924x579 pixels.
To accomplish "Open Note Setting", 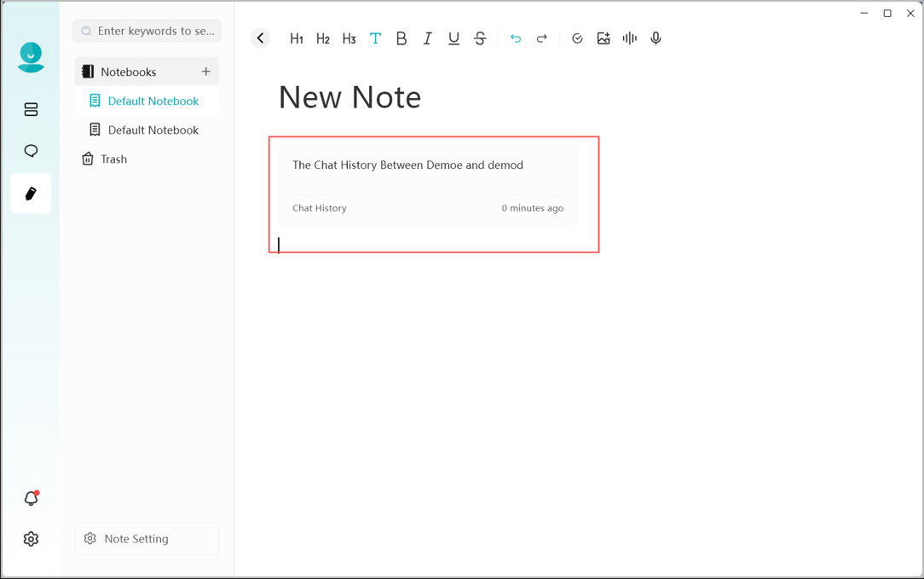I will coord(147,538).
